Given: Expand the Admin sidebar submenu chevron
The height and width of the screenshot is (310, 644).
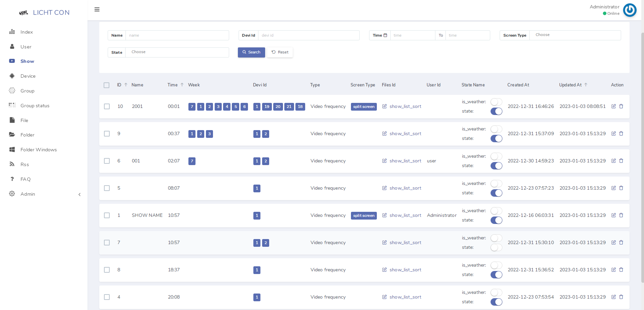Looking at the screenshot, I should tap(79, 194).
